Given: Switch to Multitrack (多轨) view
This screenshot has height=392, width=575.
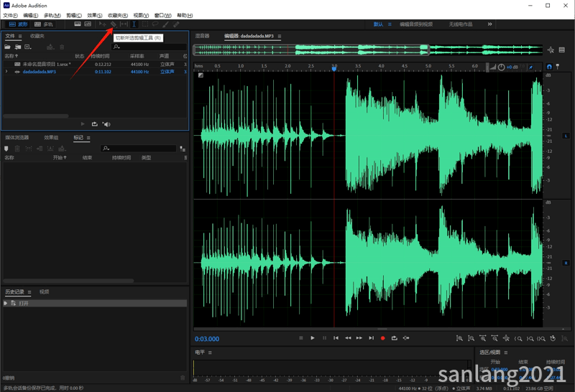Looking at the screenshot, I should tap(43, 24).
